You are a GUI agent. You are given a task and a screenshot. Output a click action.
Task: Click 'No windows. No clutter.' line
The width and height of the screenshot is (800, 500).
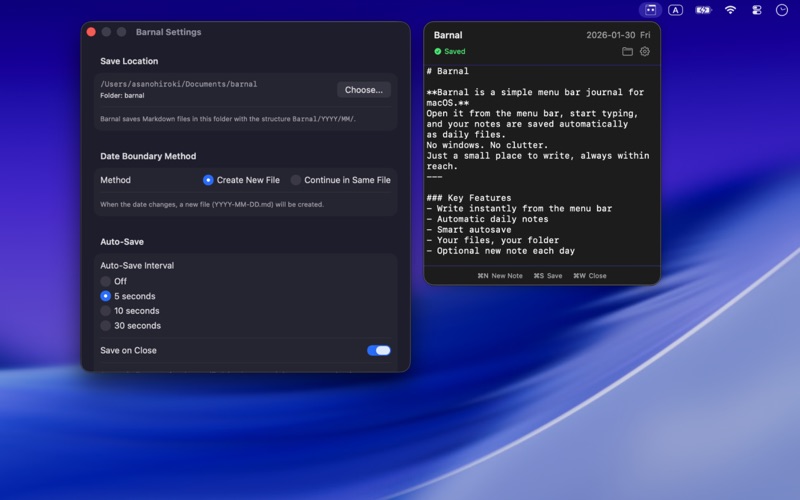click(x=487, y=145)
